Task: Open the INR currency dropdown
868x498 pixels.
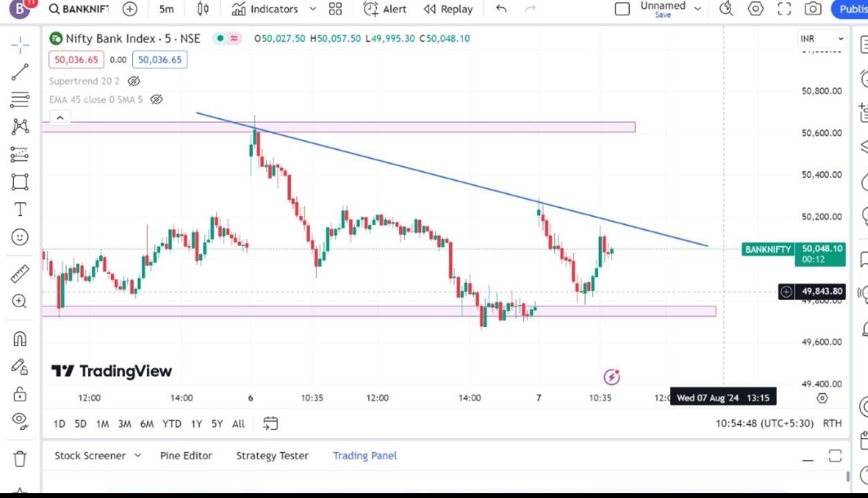Action: tap(821, 39)
